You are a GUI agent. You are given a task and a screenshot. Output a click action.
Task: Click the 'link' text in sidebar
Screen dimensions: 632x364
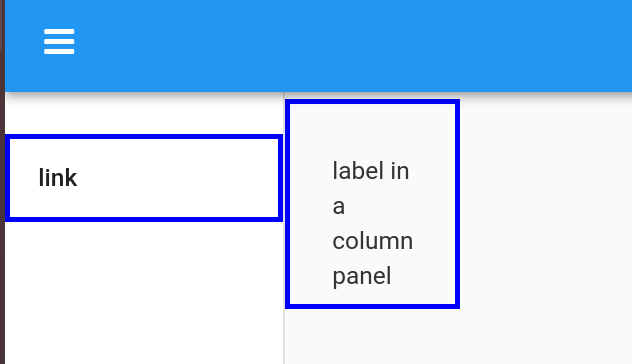(x=58, y=178)
